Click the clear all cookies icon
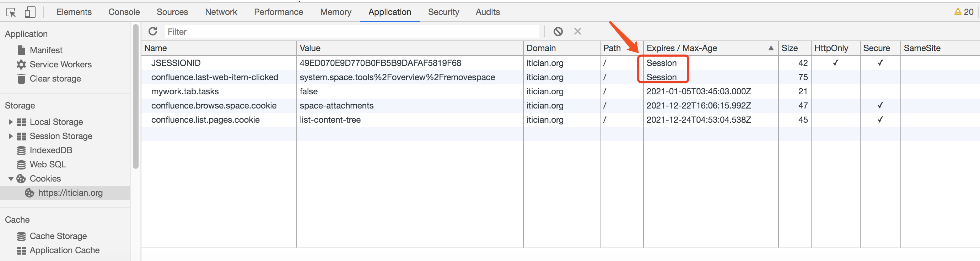 click(x=558, y=32)
